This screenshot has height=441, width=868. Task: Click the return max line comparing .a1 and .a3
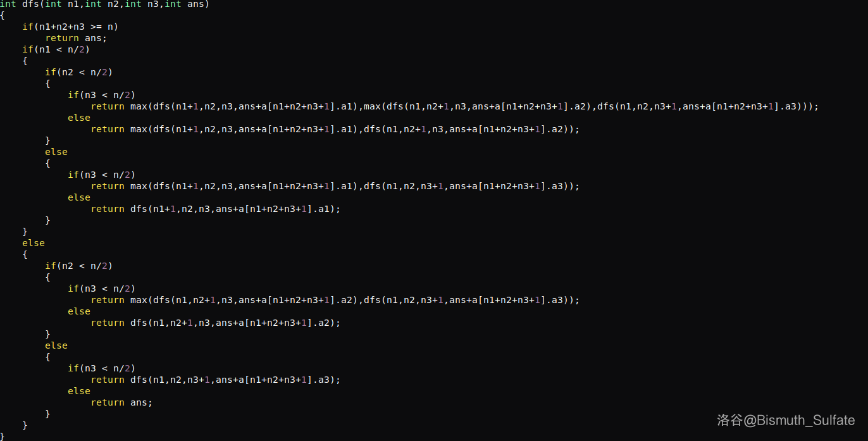pyautogui.click(x=335, y=186)
